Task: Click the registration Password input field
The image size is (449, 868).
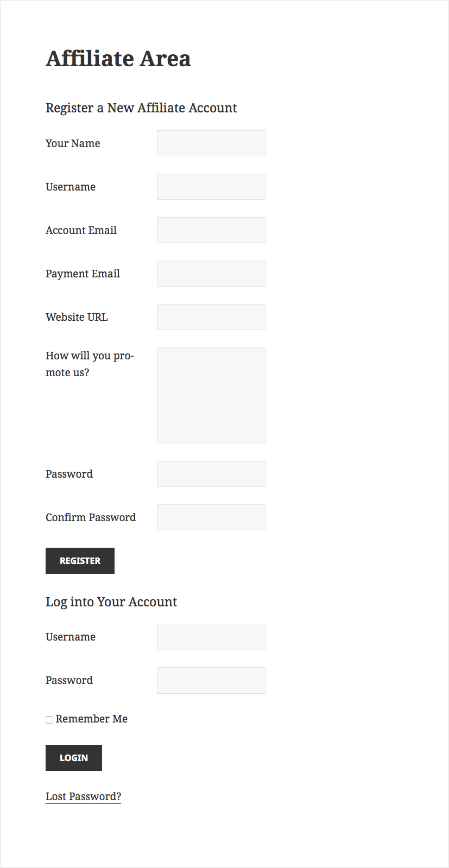Action: [x=211, y=473]
